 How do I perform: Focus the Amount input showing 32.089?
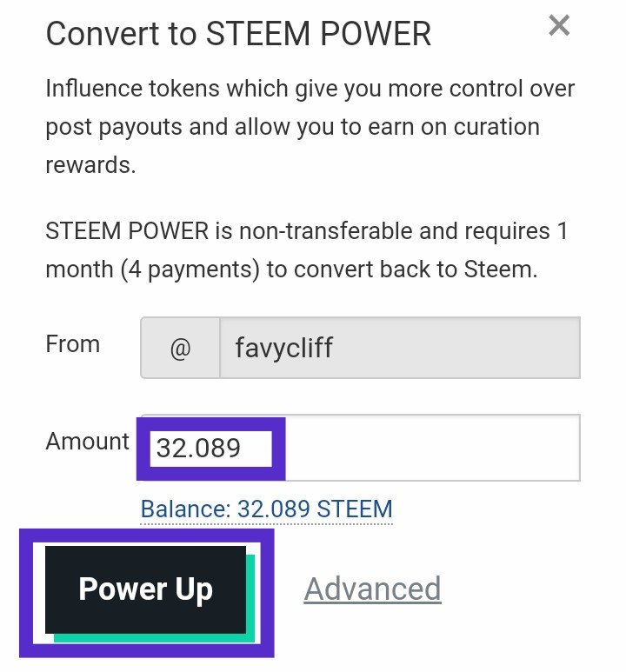[210, 449]
